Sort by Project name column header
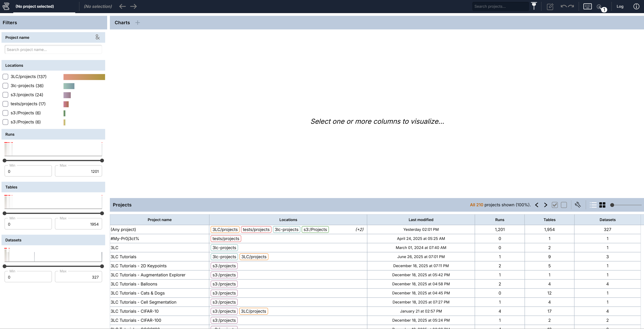644x329 pixels. coord(160,220)
